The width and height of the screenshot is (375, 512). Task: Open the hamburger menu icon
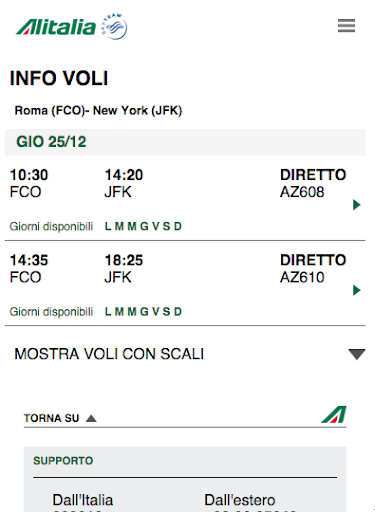pyautogui.click(x=346, y=26)
